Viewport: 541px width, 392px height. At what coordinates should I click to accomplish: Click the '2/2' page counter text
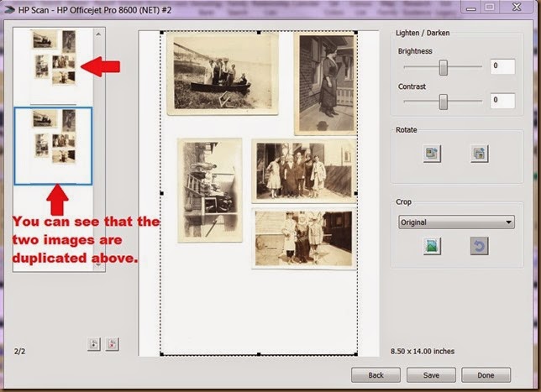click(x=19, y=352)
